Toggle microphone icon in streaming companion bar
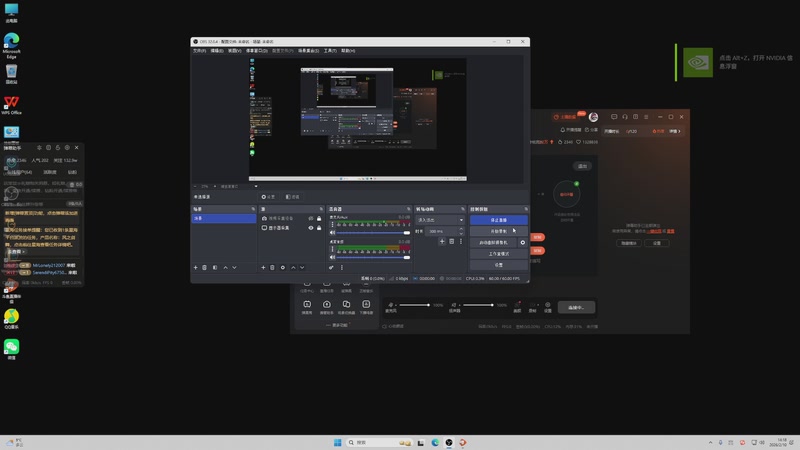 391,305
